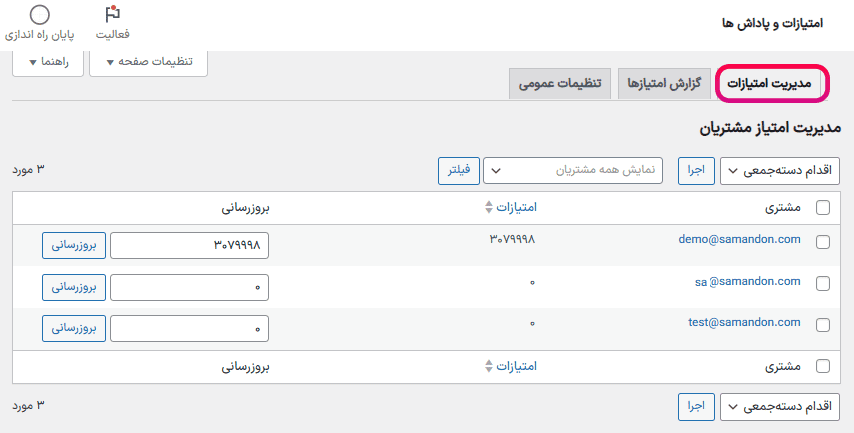Switch to the تنظیمات عمومی tab
Image resolution: width=854 pixels, height=433 pixels.
pos(560,83)
